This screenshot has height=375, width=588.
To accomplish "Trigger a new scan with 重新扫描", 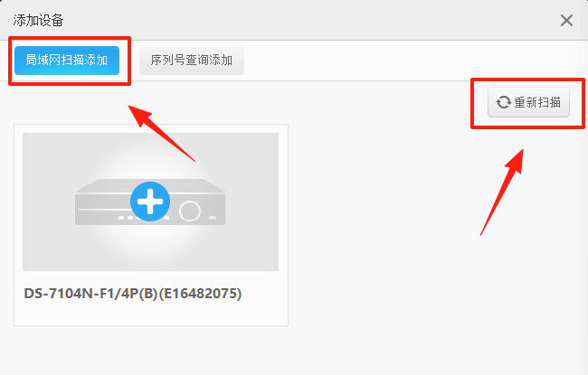I will pos(528,102).
